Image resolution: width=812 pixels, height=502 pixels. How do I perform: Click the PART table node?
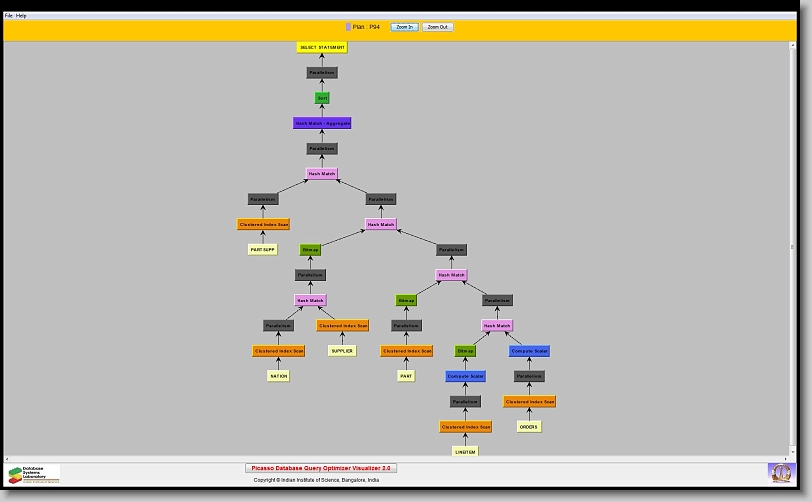point(406,377)
